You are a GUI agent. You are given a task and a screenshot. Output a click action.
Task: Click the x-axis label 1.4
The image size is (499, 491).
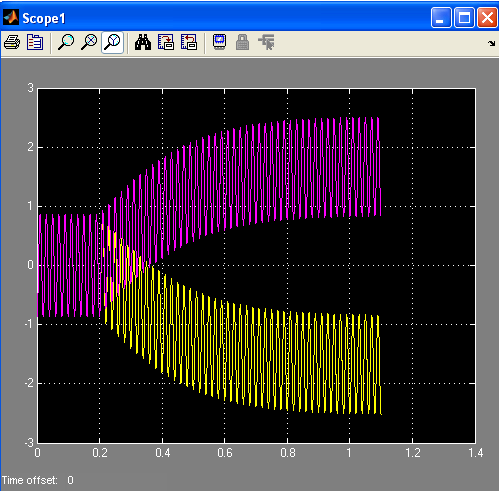coord(476,453)
